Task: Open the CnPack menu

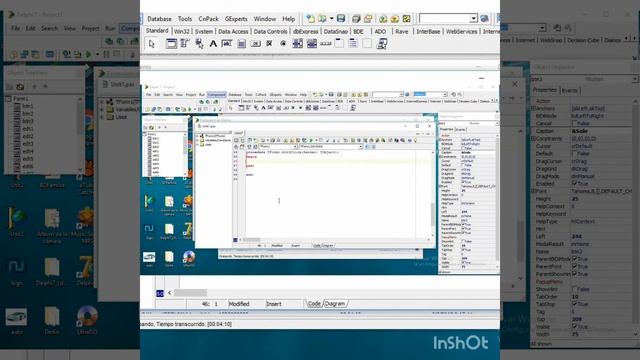Action: tap(208, 19)
